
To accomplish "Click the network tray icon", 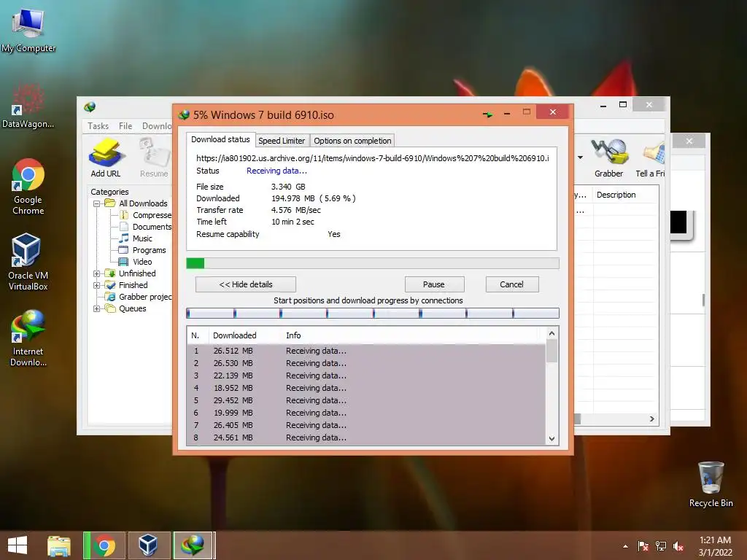I will [x=661, y=546].
